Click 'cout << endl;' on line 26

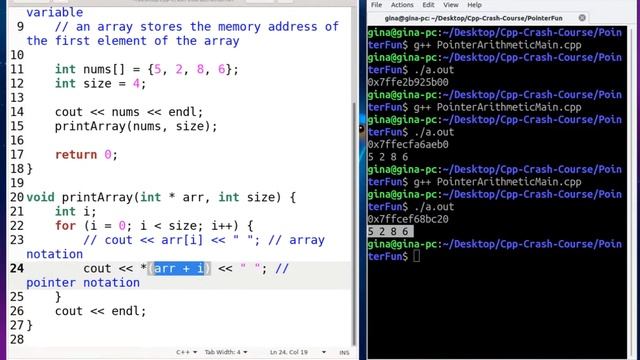click(x=100, y=311)
